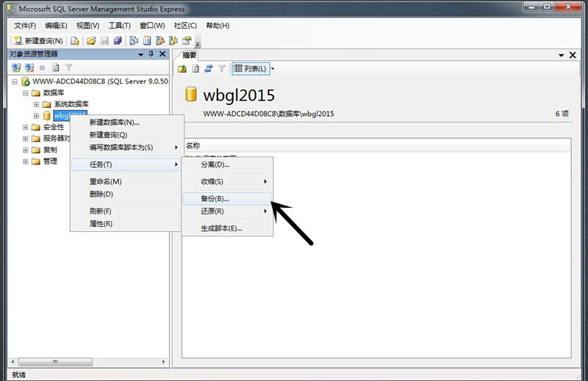Open the 编辑(E) menu
Viewport: 588px width, 381px height.
click(56, 26)
